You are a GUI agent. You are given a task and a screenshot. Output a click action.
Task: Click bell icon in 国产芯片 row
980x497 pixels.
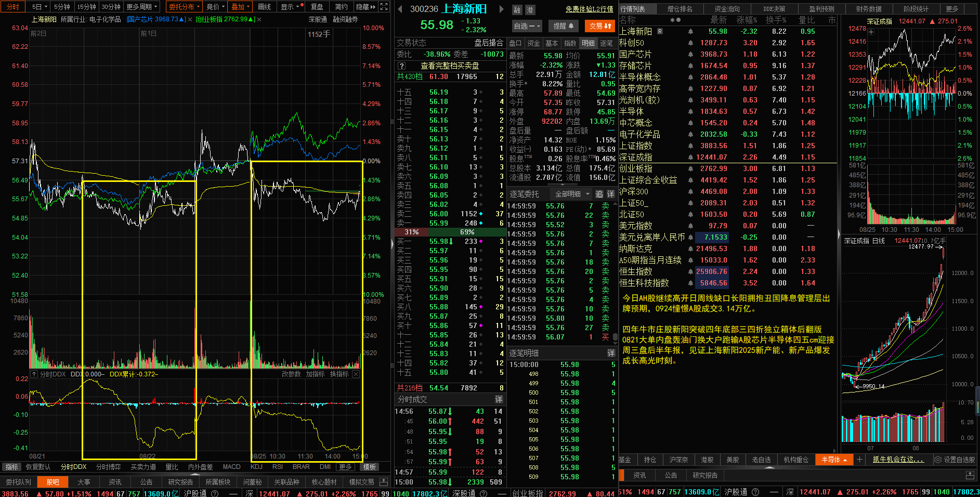pos(690,55)
